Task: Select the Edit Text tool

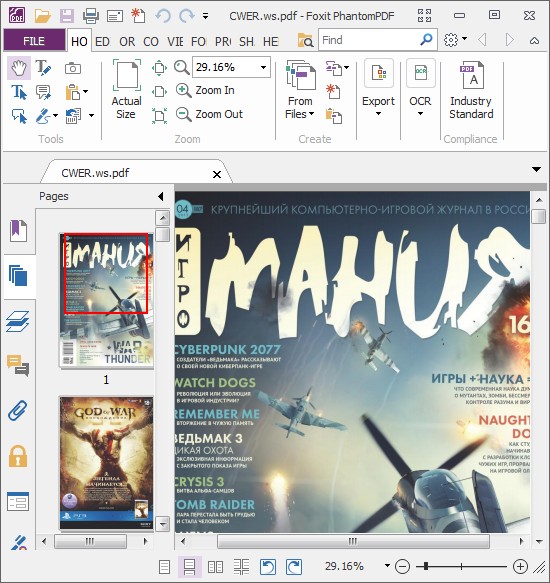Action: pos(44,68)
